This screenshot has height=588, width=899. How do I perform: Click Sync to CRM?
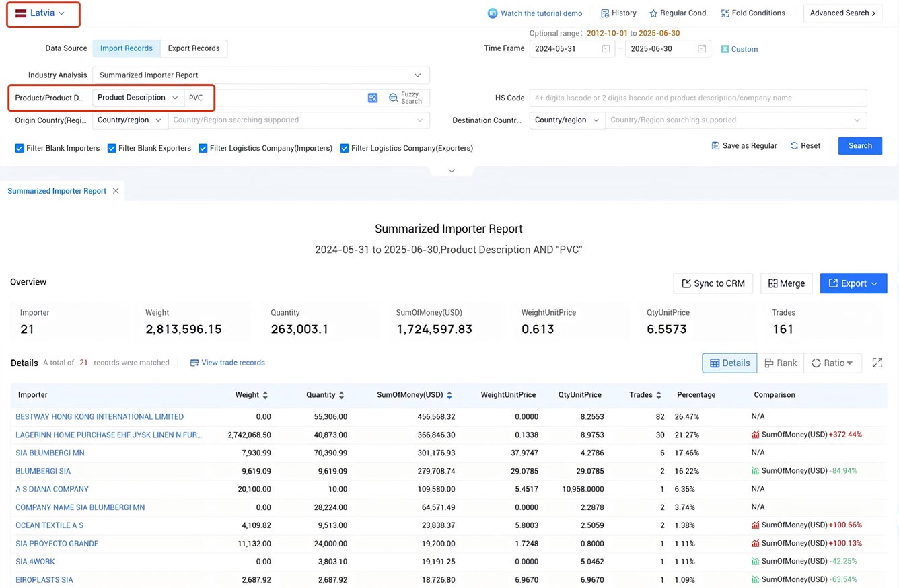tap(713, 283)
